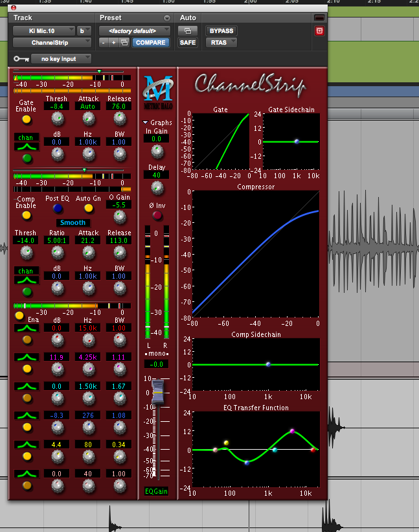The height and width of the screenshot is (532, 419).
Task: Disable the 4.25k EQ band
Action: point(27,369)
